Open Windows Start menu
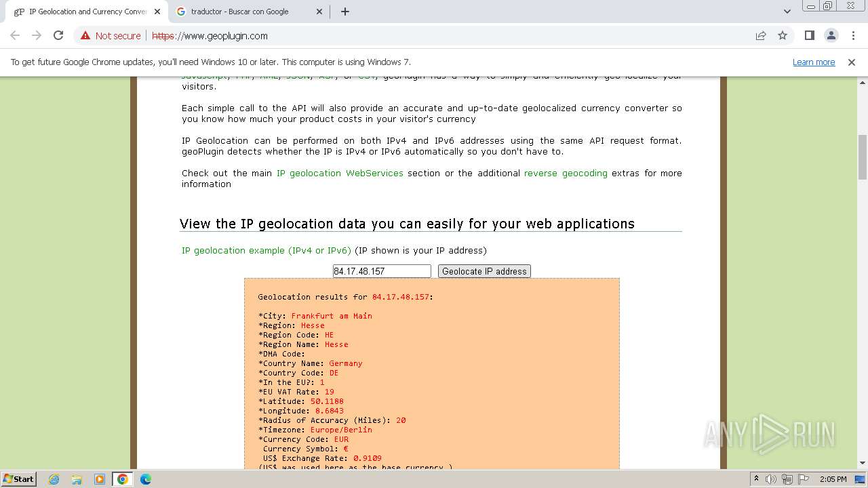The height and width of the screenshot is (488, 868). click(19, 479)
